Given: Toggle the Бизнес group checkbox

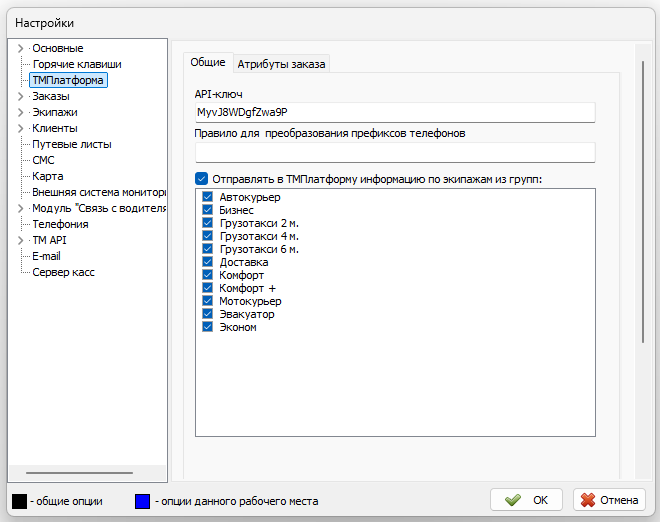Looking at the screenshot, I should [208, 211].
